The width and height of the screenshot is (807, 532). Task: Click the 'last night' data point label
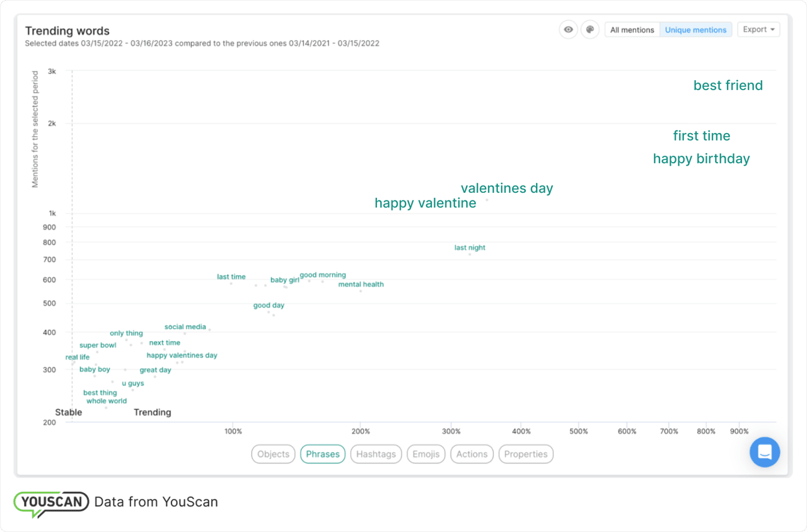coord(470,248)
